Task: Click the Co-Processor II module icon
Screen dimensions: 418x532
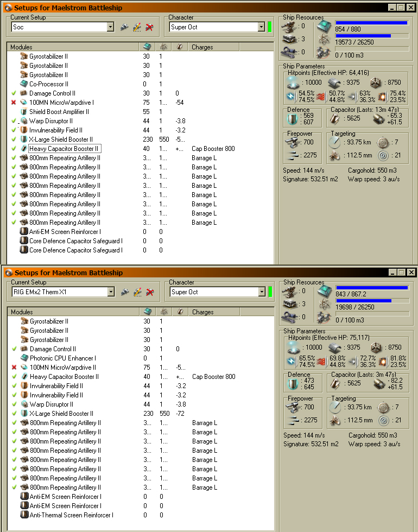Action: (x=24, y=84)
